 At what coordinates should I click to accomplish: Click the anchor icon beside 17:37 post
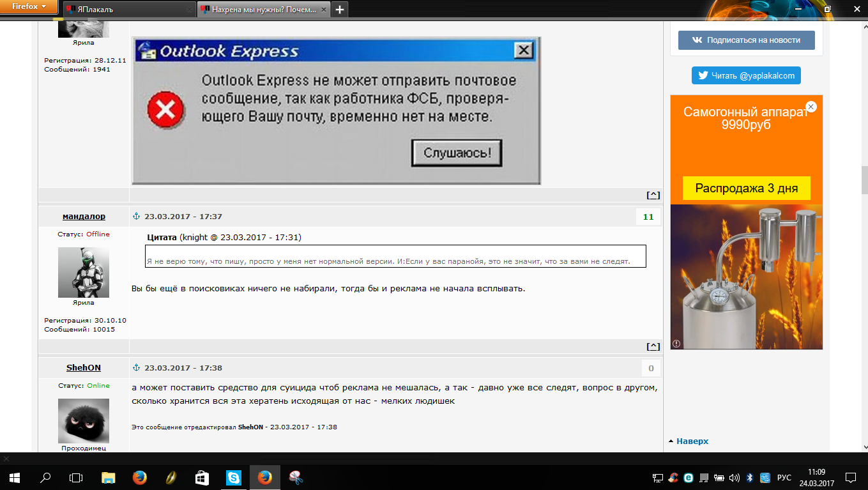coord(135,217)
